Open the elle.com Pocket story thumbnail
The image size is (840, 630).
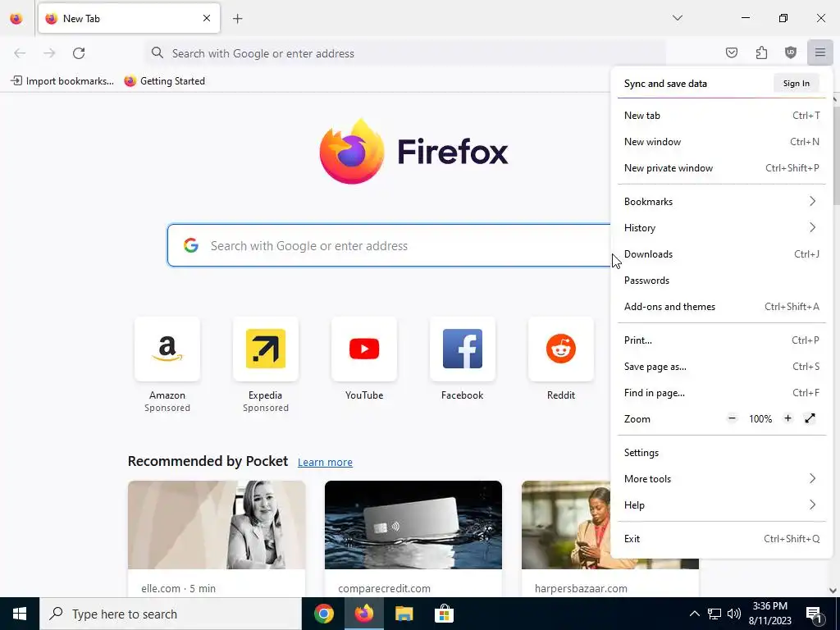(x=217, y=525)
